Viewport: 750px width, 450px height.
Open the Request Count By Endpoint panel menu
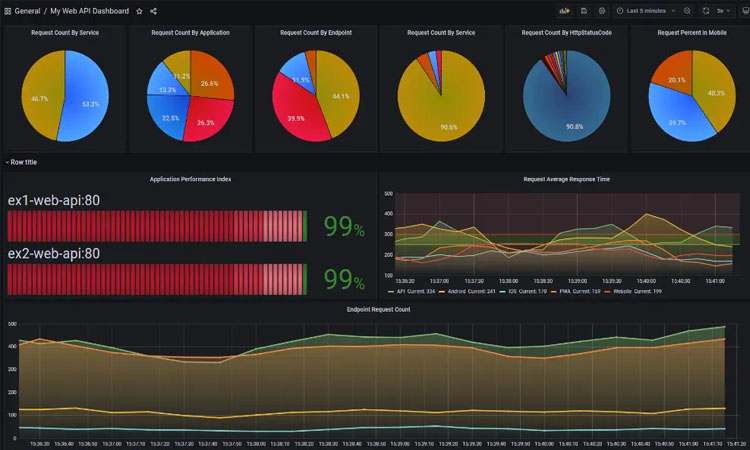click(x=315, y=33)
